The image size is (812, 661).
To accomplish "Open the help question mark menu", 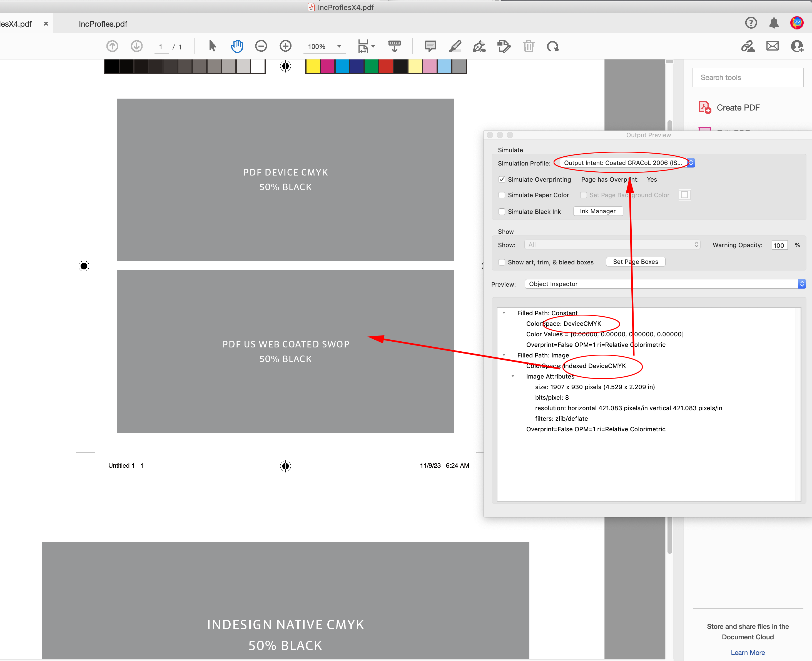I will 751,23.
